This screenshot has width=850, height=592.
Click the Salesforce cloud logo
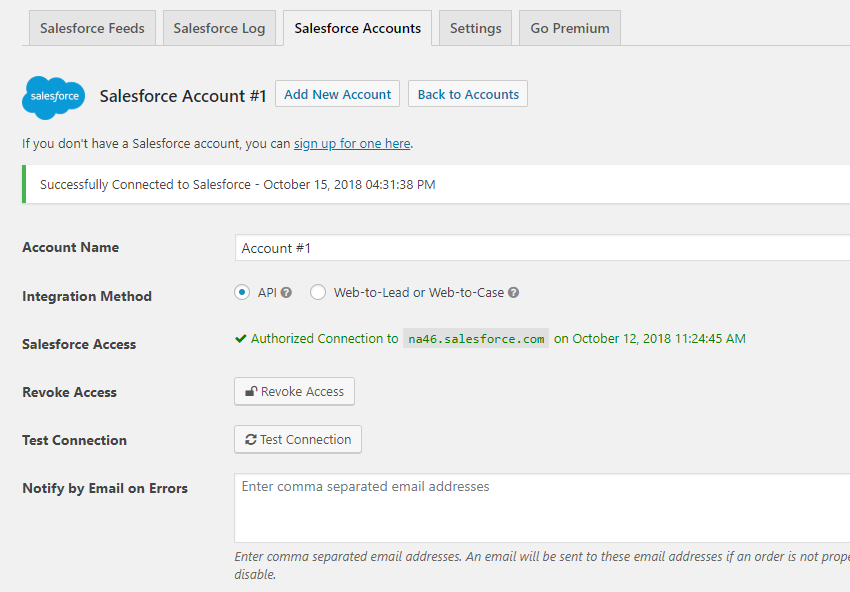click(x=54, y=96)
